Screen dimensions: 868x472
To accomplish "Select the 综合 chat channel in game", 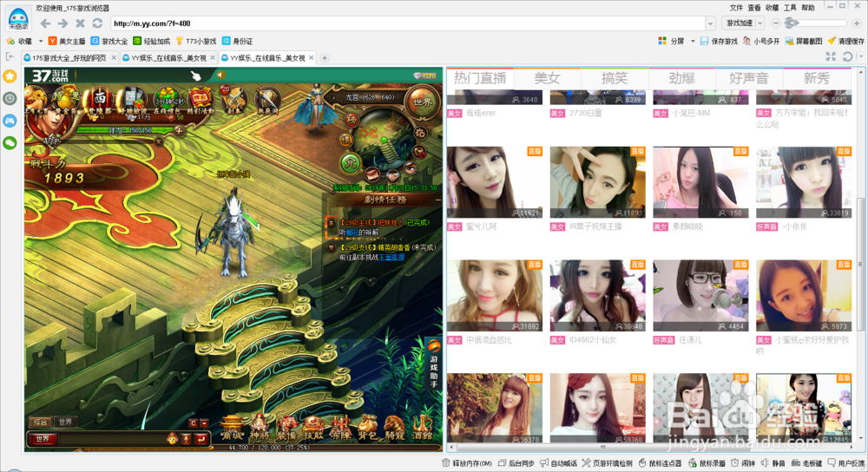I will tap(41, 422).
